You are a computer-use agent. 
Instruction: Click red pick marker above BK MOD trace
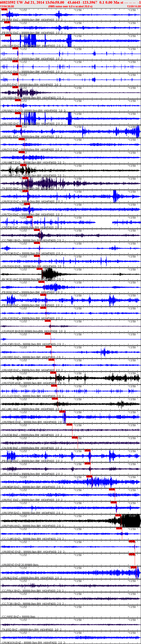39,269
